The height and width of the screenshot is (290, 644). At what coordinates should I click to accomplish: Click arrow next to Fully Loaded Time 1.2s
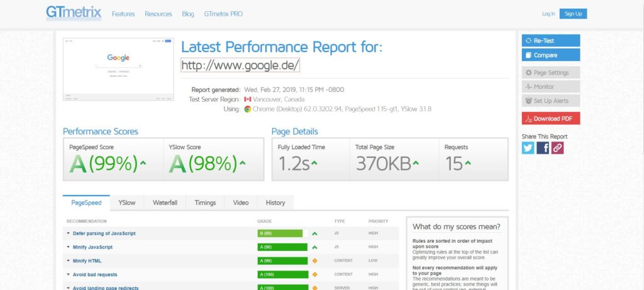coord(314,163)
